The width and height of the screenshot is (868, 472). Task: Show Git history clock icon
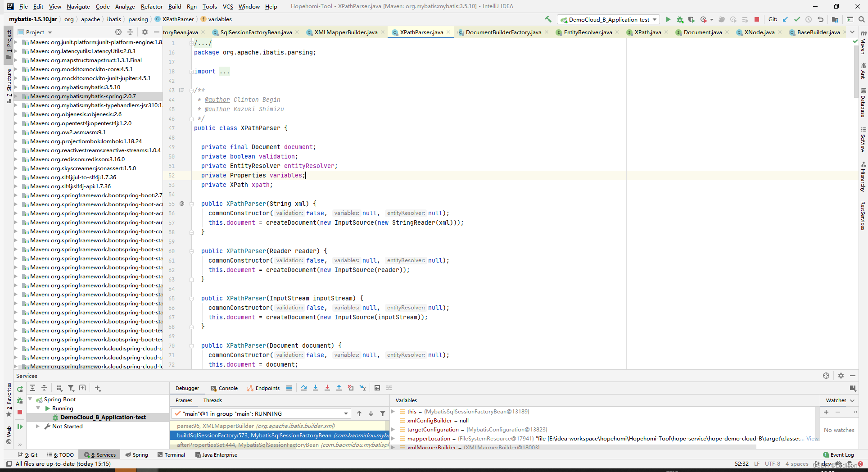click(809, 19)
